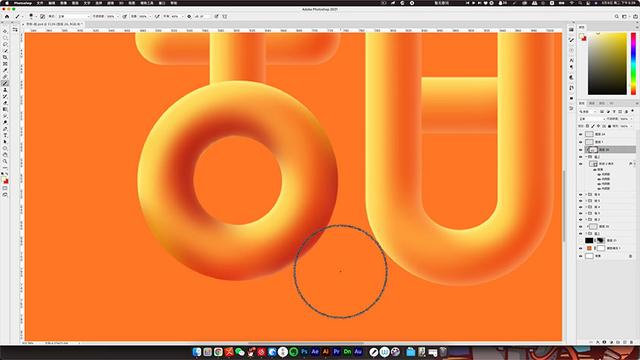Image resolution: width=640 pixels, height=360 pixels.
Task: Select the Move tool in toolbar
Action: click(5, 31)
